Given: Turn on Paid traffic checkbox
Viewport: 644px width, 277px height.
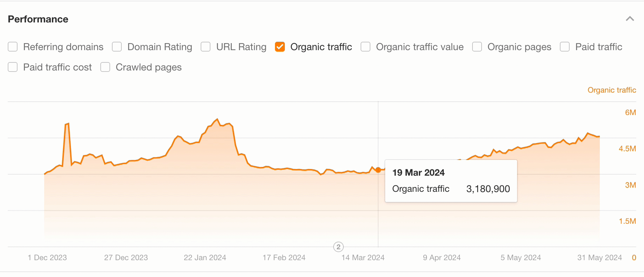Looking at the screenshot, I should [x=565, y=47].
